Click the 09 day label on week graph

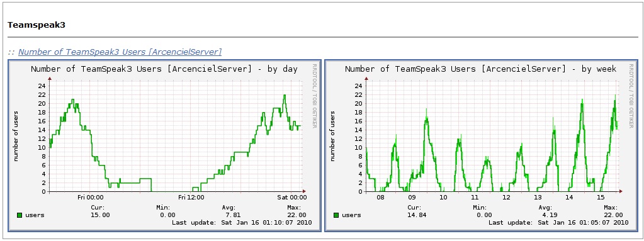[412, 197]
